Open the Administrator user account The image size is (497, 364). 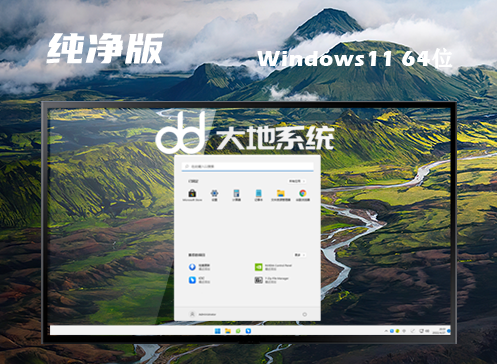(x=203, y=314)
